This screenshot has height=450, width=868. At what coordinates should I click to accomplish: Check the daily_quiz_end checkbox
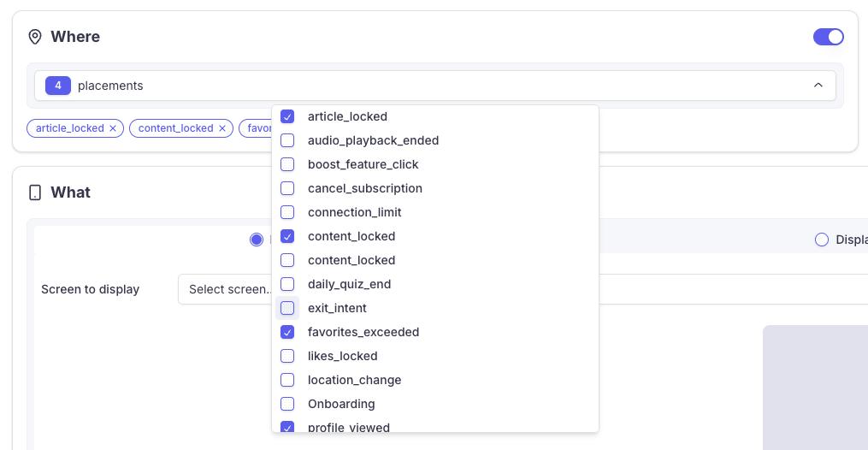[x=287, y=284]
